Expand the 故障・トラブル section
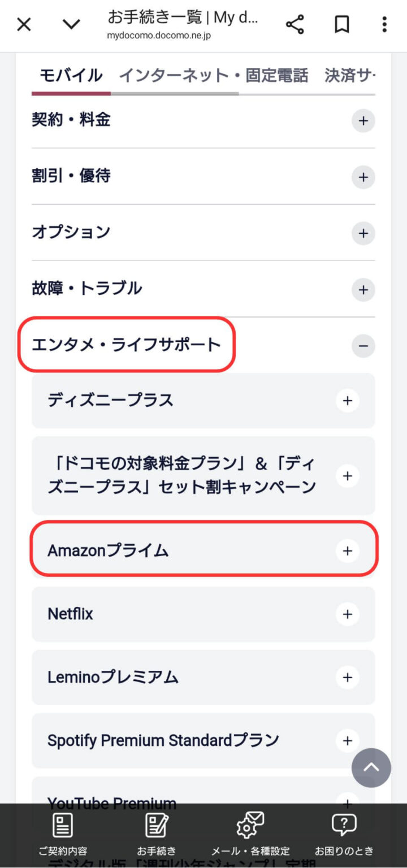 click(x=203, y=289)
